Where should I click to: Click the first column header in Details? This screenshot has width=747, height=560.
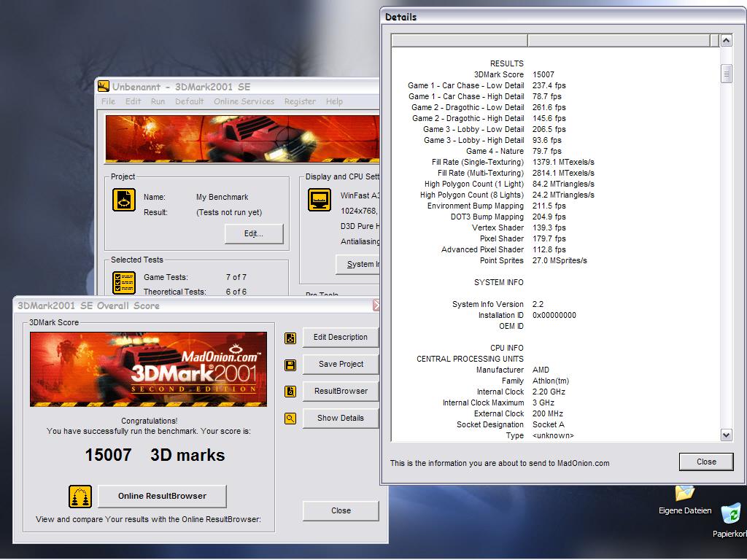pyautogui.click(x=459, y=41)
